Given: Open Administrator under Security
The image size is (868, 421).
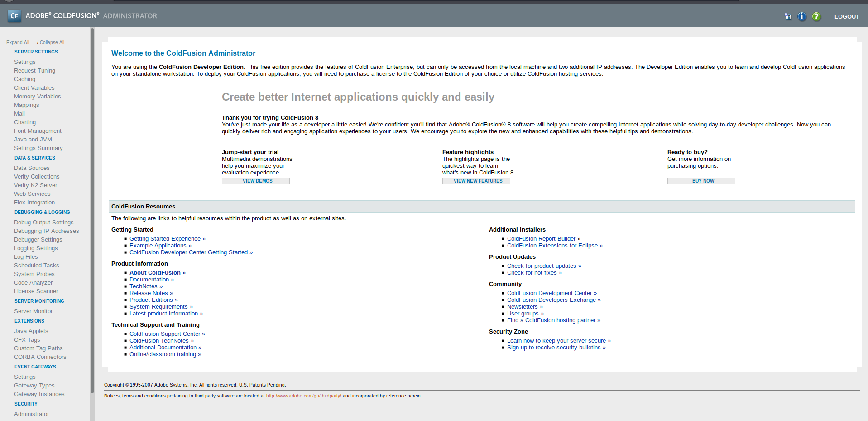Looking at the screenshot, I should click(31, 414).
